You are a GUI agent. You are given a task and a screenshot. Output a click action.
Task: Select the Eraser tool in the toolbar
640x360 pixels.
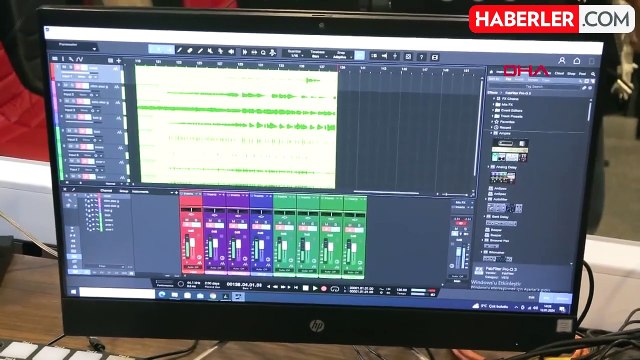(190, 50)
